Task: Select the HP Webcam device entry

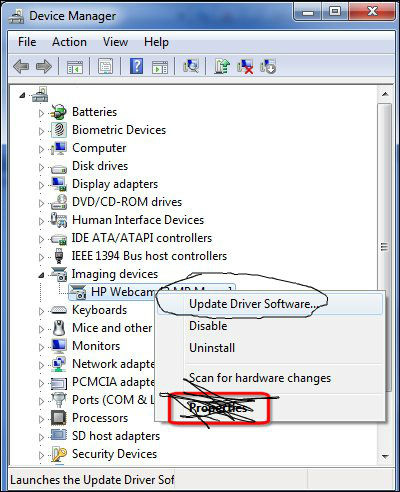Action: tap(152, 292)
